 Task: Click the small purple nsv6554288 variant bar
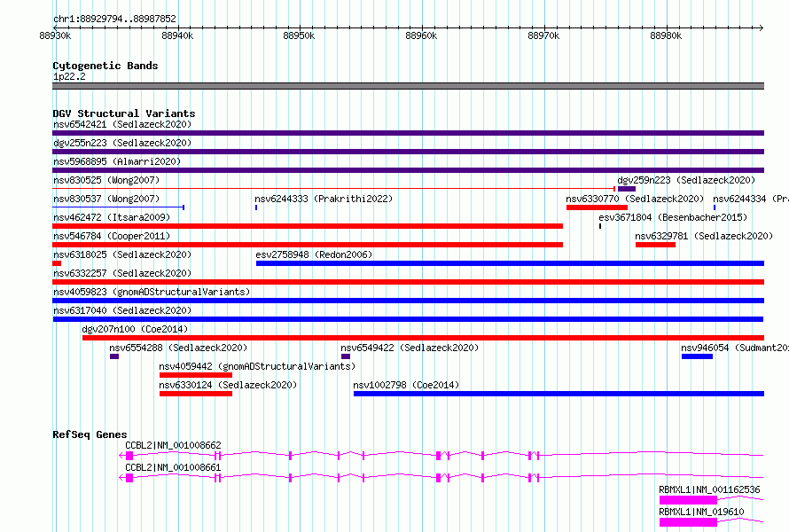point(114,356)
